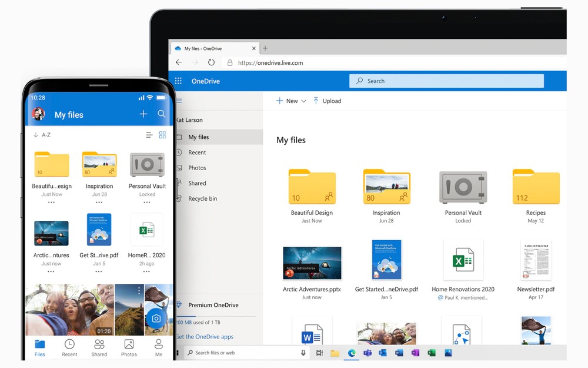
Task: Tap the profile avatar in the phone app
Action: (38, 114)
